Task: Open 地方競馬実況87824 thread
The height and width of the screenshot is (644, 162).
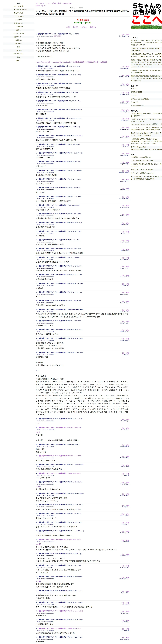Action: tap(137, 106)
